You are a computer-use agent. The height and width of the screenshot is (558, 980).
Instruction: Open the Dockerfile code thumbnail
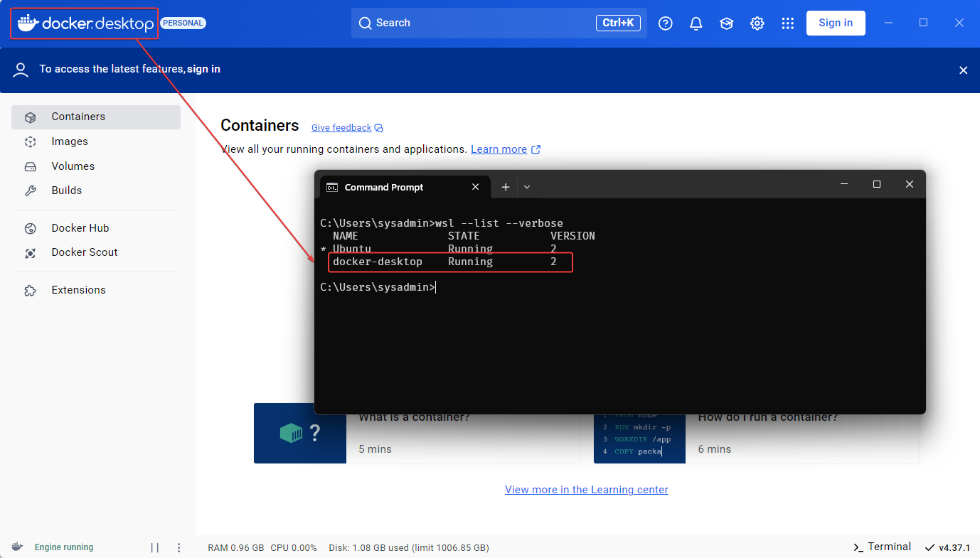[x=639, y=439]
